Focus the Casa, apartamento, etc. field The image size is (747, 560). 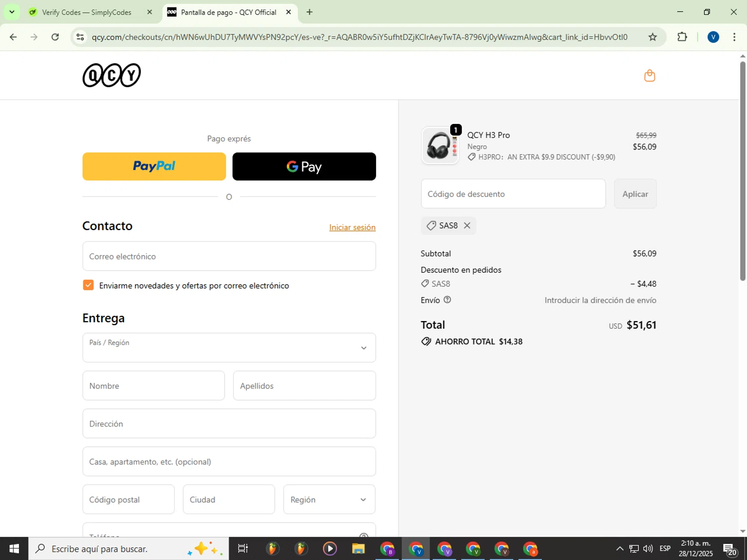pyautogui.click(x=229, y=461)
